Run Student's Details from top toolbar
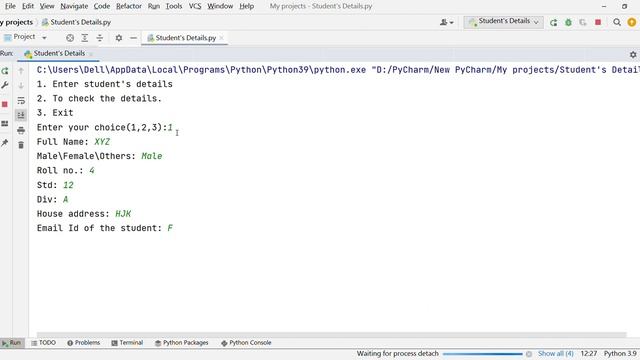This screenshot has height=360, width=640. click(x=553, y=22)
